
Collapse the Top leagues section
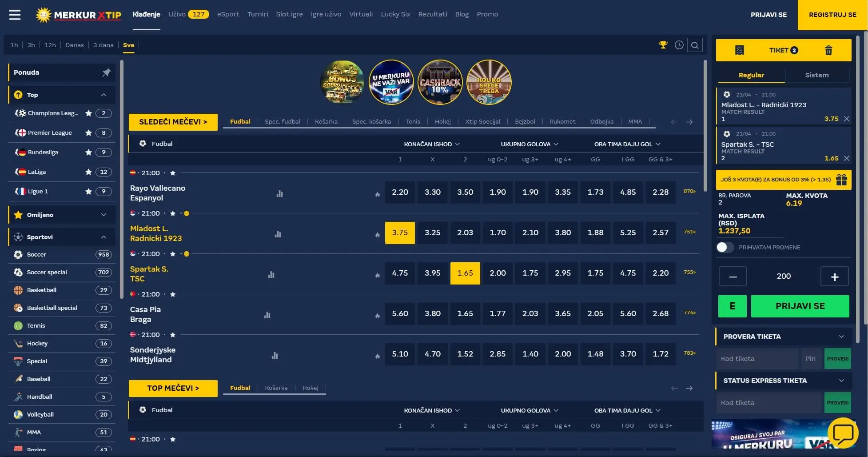pos(104,95)
